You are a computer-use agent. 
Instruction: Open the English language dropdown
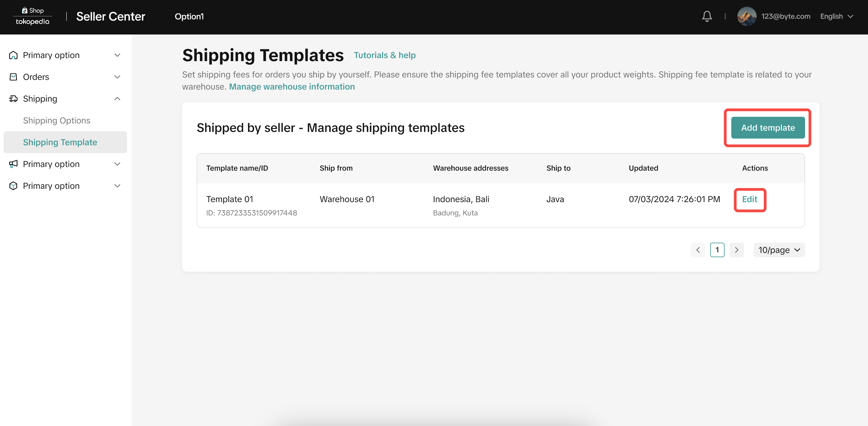pos(836,16)
